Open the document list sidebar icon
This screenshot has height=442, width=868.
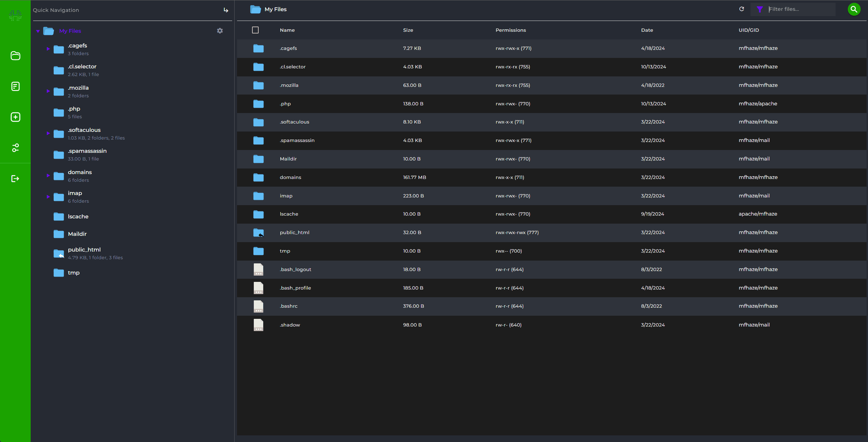pyautogui.click(x=15, y=86)
